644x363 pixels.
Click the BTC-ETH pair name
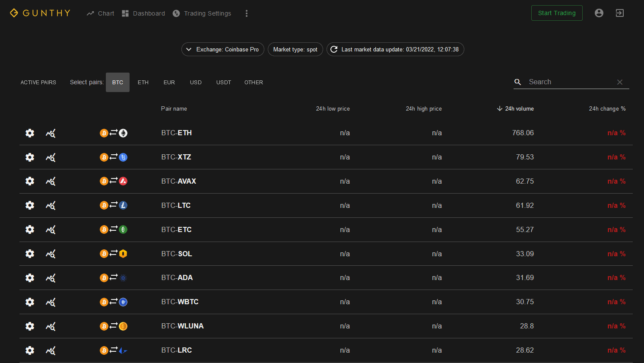click(177, 133)
